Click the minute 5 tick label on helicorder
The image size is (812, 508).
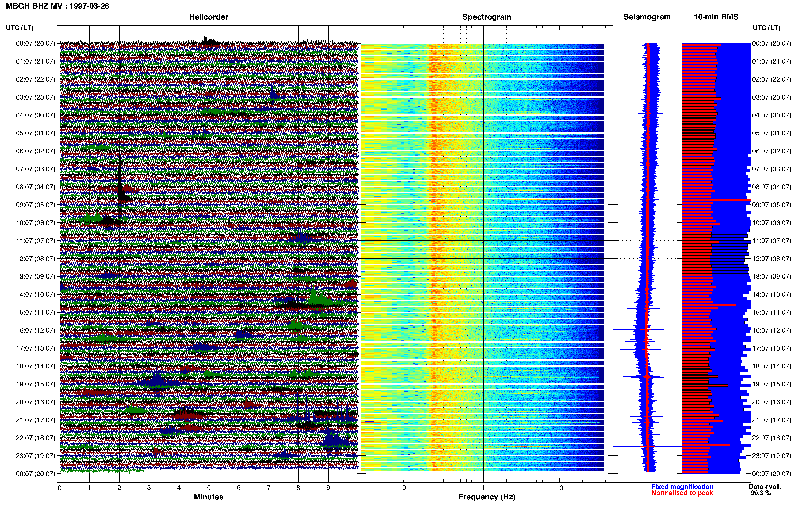[209, 487]
